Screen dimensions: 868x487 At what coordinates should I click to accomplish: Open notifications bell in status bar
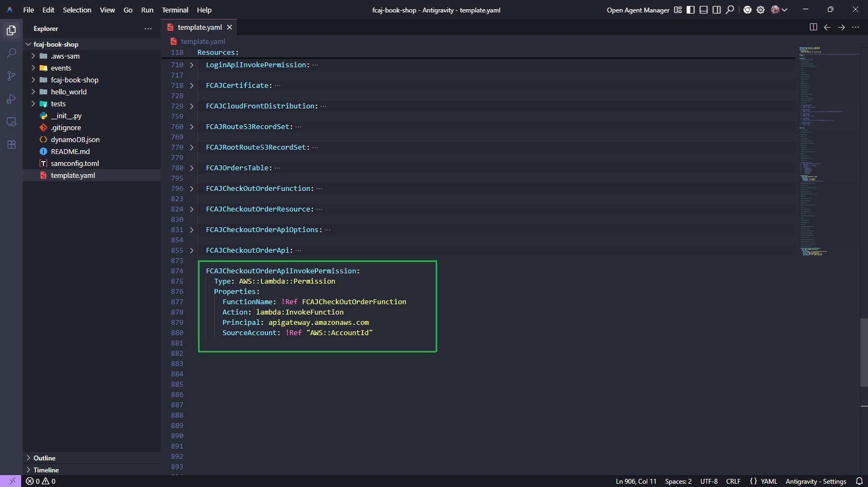[859, 481]
